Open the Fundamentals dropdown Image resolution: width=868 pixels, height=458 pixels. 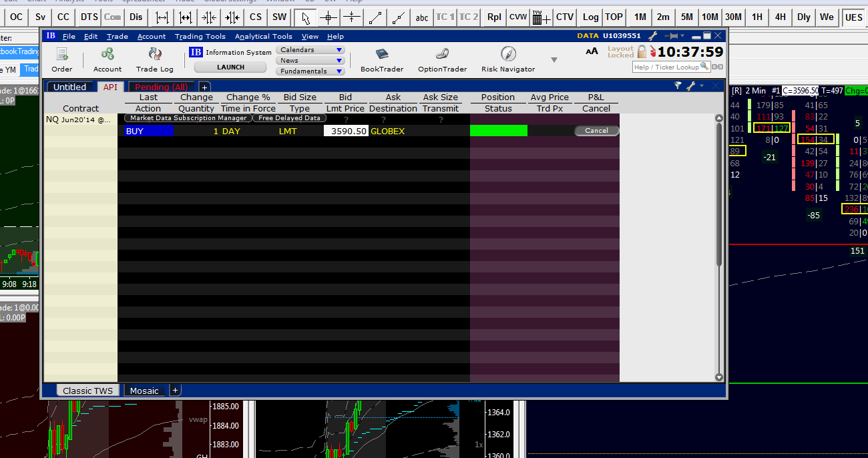(x=310, y=71)
